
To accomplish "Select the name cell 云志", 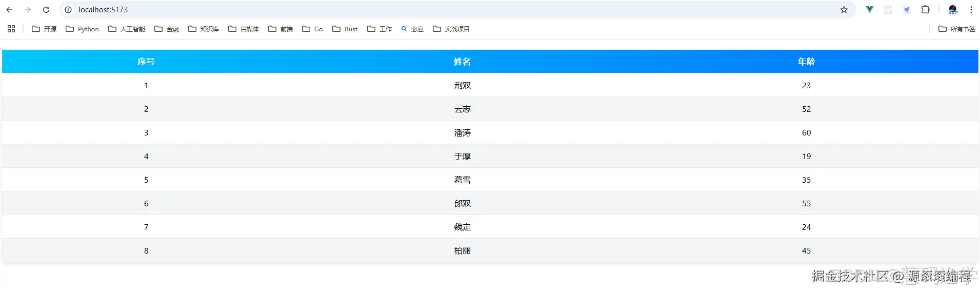I will click(462, 109).
